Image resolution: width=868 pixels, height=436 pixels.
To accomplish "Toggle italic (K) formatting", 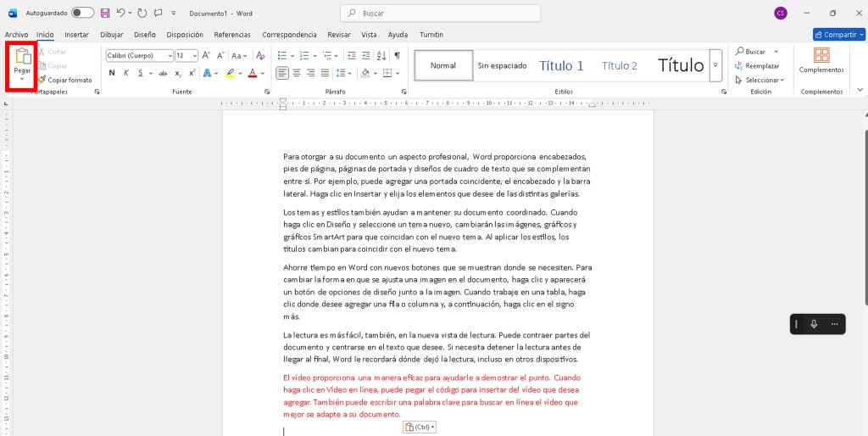I will [126, 73].
